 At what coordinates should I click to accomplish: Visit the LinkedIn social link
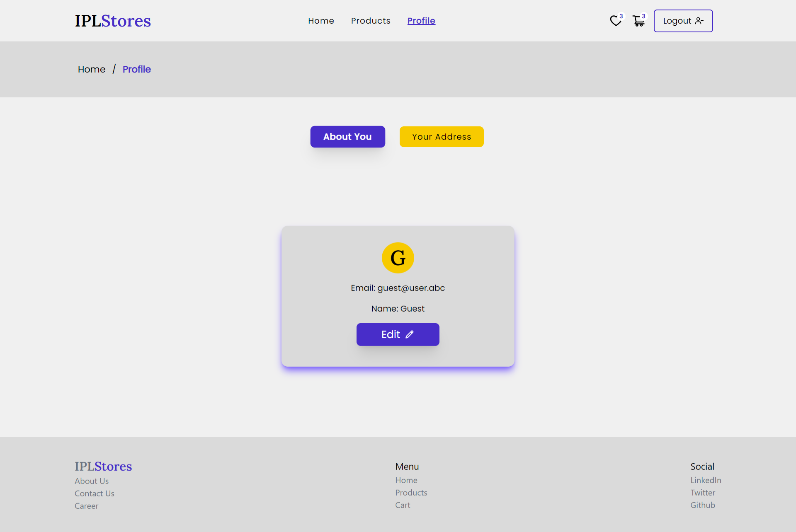(706, 480)
